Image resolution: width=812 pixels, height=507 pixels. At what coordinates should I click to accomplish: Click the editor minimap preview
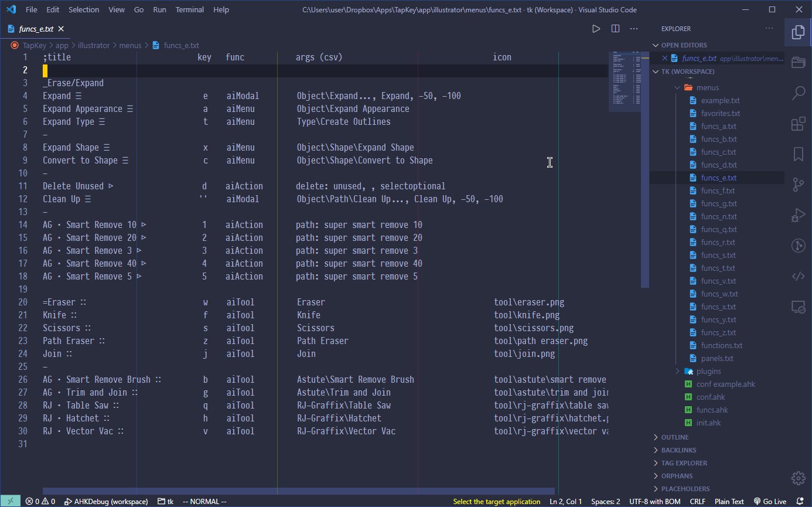click(624, 82)
